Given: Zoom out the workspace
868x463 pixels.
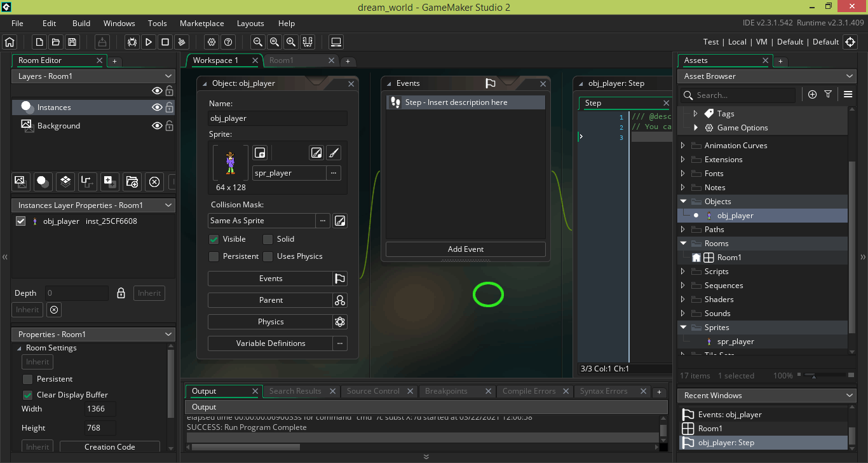Looking at the screenshot, I should pos(258,42).
